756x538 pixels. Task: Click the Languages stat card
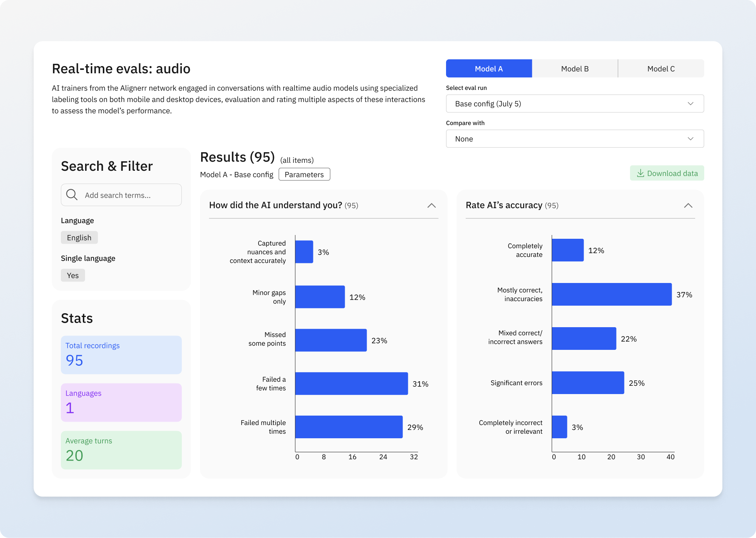(x=121, y=402)
